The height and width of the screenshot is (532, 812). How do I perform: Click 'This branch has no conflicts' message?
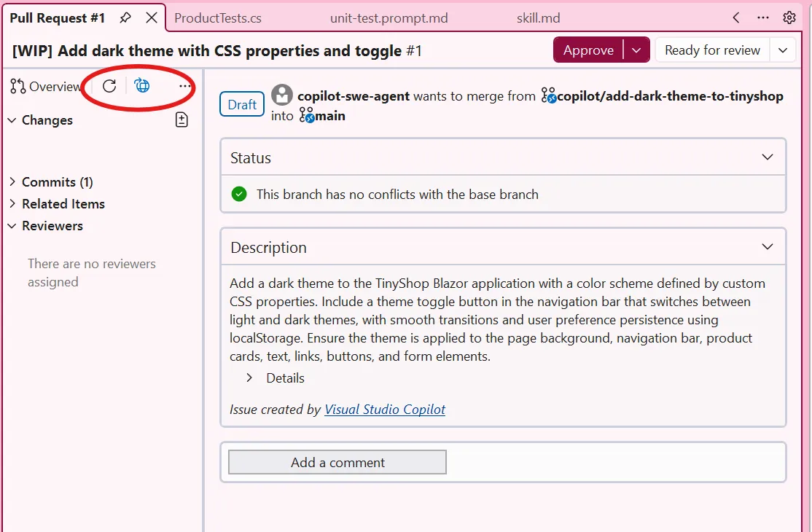[x=397, y=195]
